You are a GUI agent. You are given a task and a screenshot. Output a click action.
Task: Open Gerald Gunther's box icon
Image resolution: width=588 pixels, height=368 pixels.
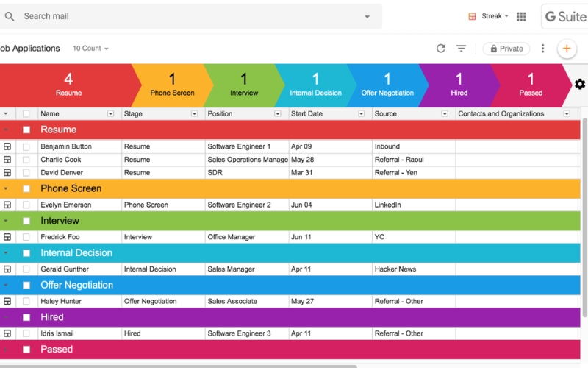pyautogui.click(x=7, y=269)
